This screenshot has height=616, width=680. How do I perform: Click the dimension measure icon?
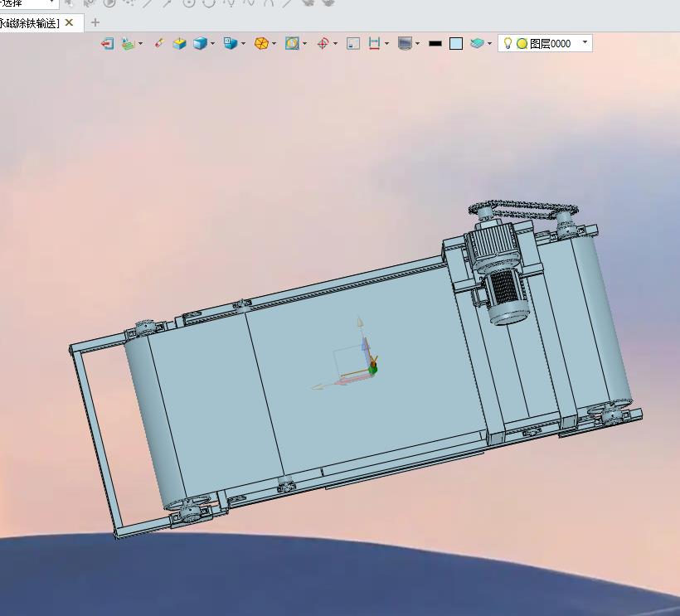pyautogui.click(x=374, y=43)
